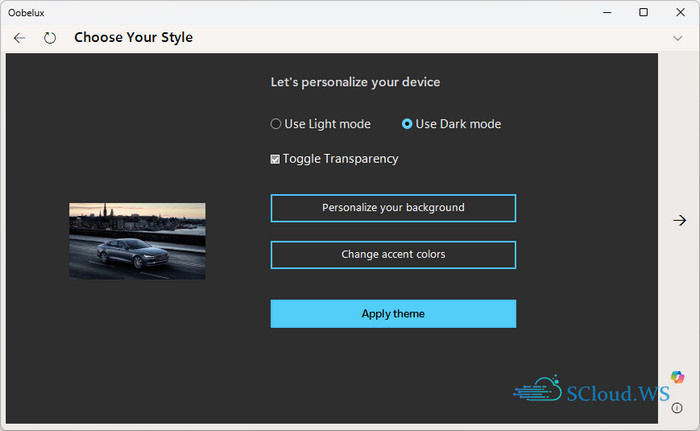Click the refresh icon beside the title
Screen dimensions: 700x431
pos(50,38)
